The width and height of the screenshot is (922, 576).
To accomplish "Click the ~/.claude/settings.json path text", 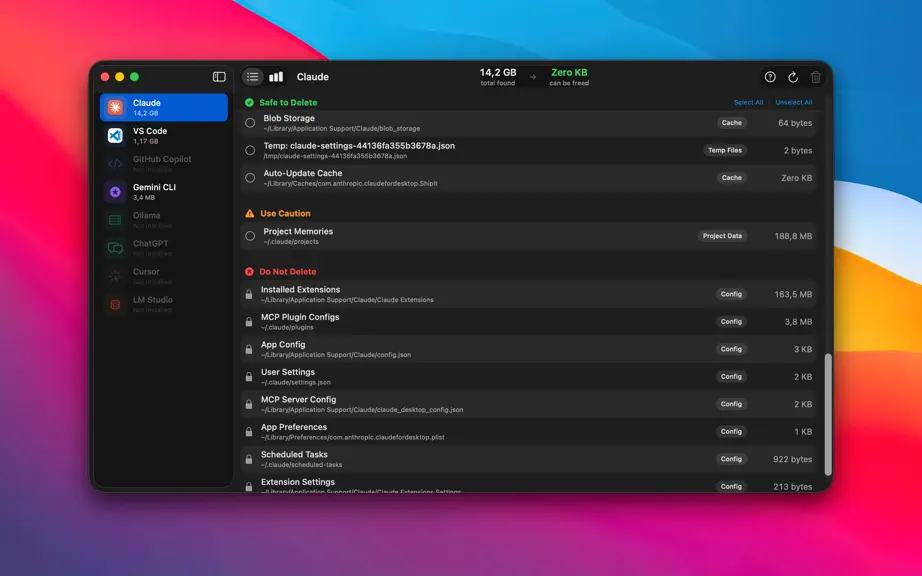I will (295, 382).
